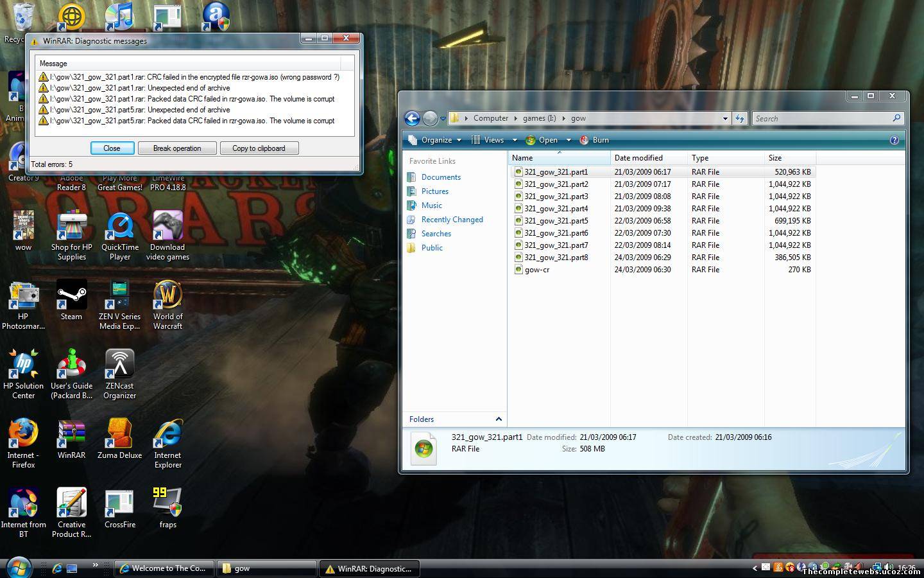Open Music in Favorite Links

pyautogui.click(x=431, y=206)
